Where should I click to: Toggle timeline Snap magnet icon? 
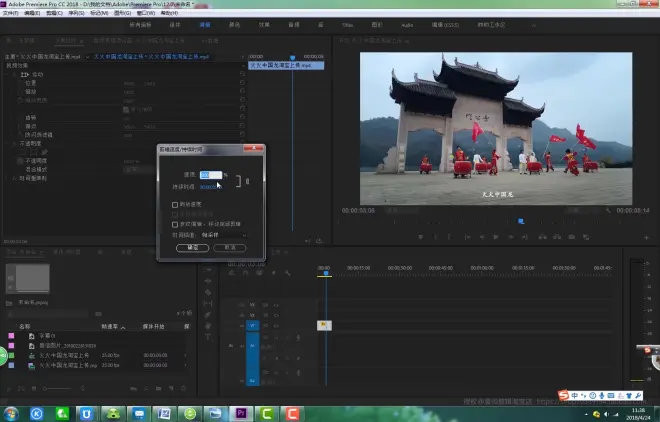[246, 273]
